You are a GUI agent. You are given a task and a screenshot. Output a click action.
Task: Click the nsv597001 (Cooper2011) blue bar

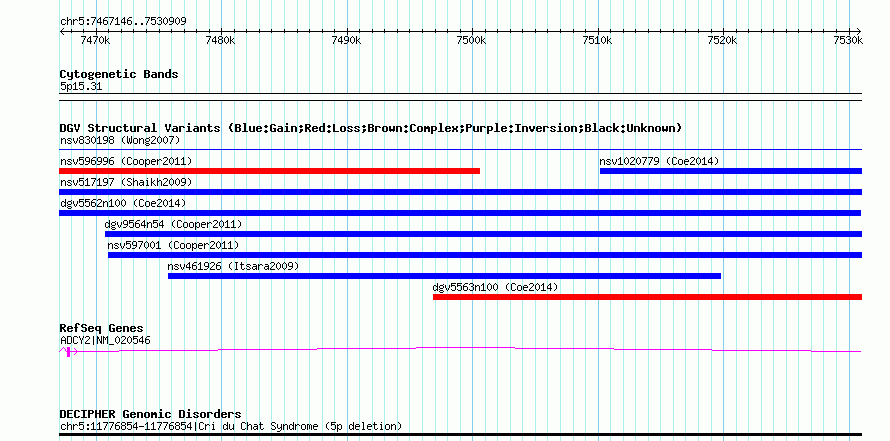tap(485, 255)
